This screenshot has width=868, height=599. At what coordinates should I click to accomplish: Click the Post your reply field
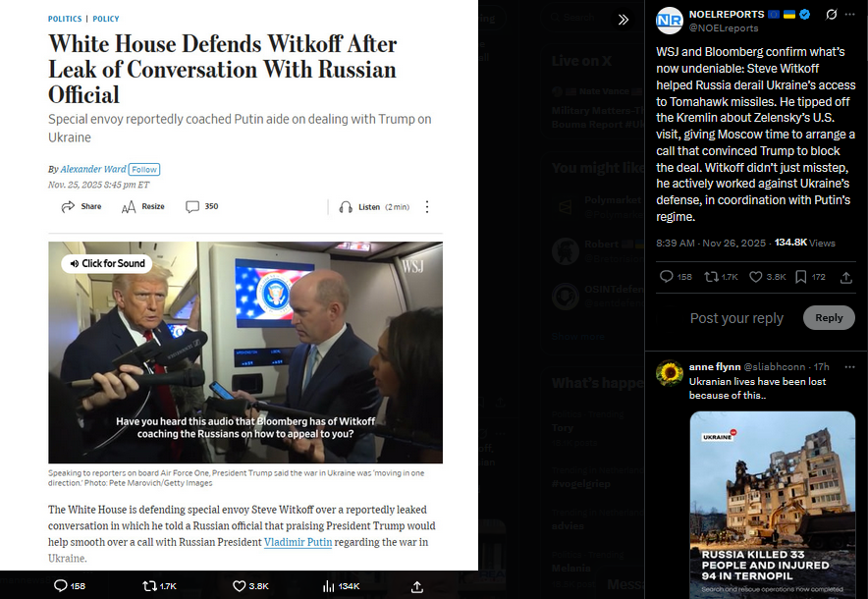tap(736, 318)
